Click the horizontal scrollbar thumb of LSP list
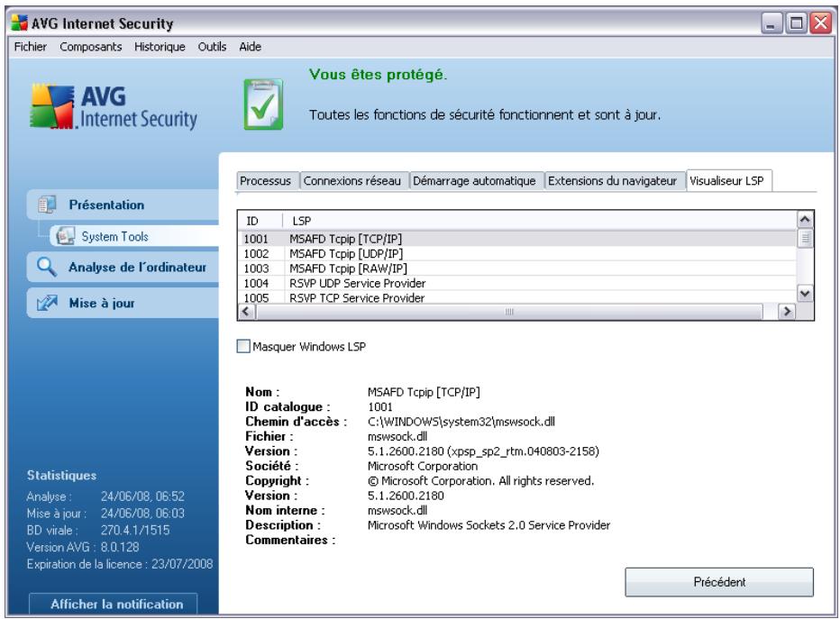The height and width of the screenshot is (619, 840). (x=509, y=311)
